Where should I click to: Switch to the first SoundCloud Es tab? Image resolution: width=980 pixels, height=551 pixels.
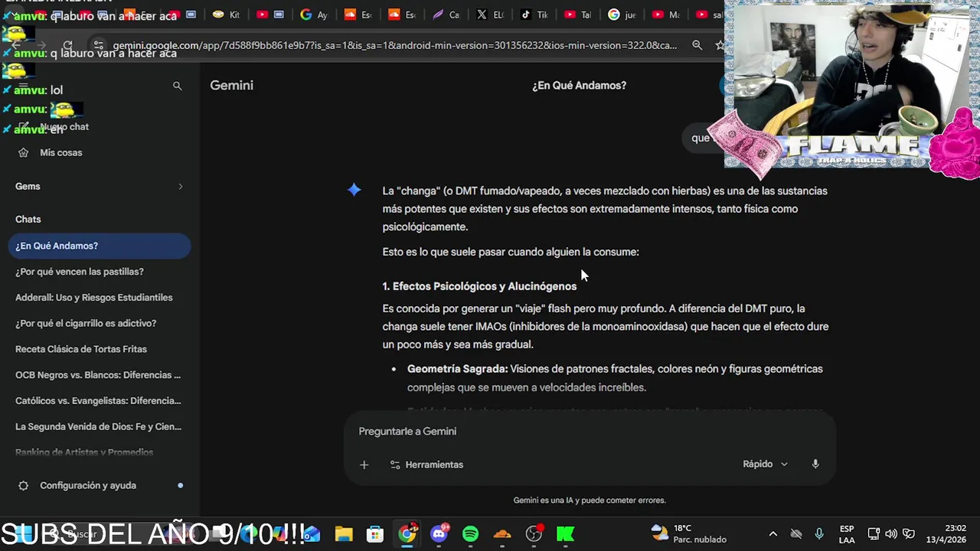click(x=359, y=15)
